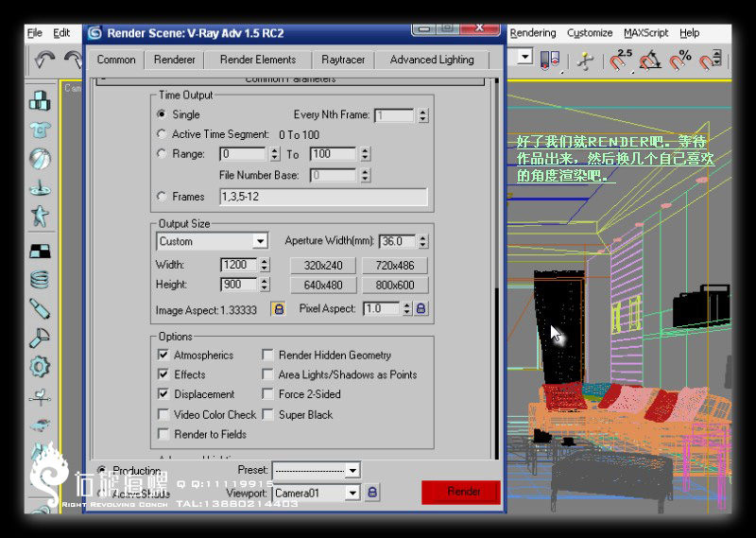The image size is (756, 538).
Task: Click the star figure icon in the left sidebar
Action: (40, 216)
